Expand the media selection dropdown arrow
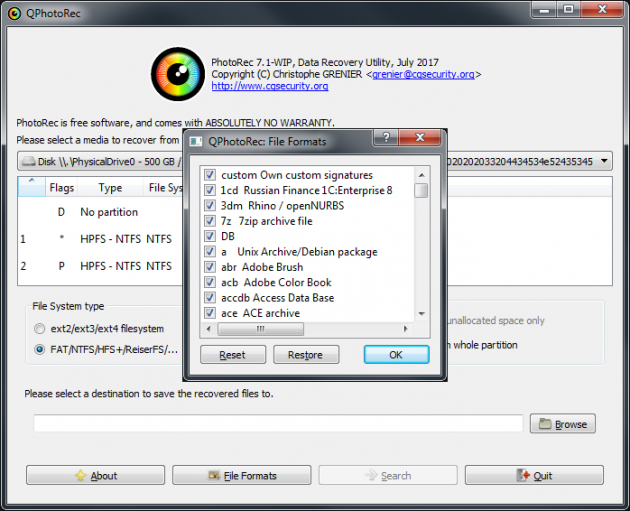The width and height of the screenshot is (630, 511). [604, 161]
